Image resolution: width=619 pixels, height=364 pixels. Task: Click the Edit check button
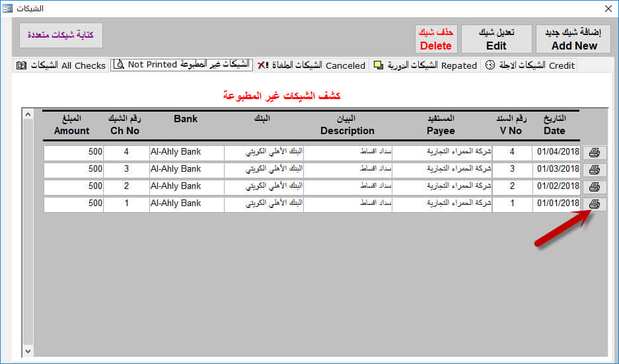pos(496,39)
